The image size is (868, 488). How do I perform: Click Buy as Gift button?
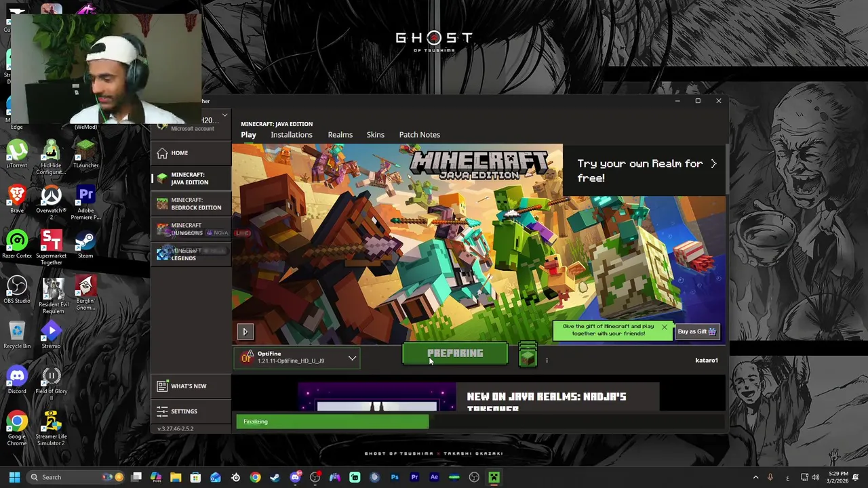(697, 331)
